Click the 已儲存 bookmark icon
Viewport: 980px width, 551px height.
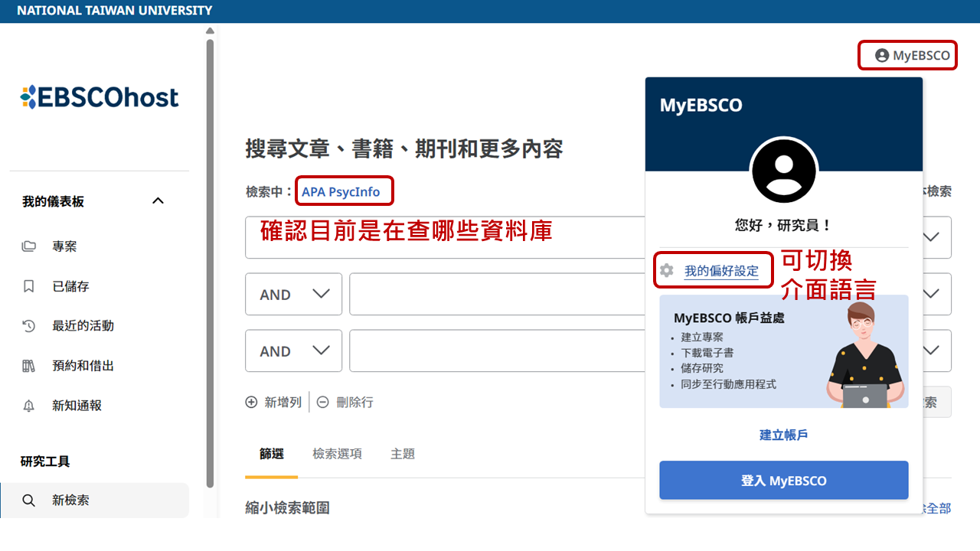pos(29,286)
